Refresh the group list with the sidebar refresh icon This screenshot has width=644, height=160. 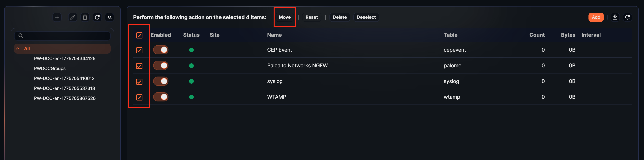coord(97,17)
